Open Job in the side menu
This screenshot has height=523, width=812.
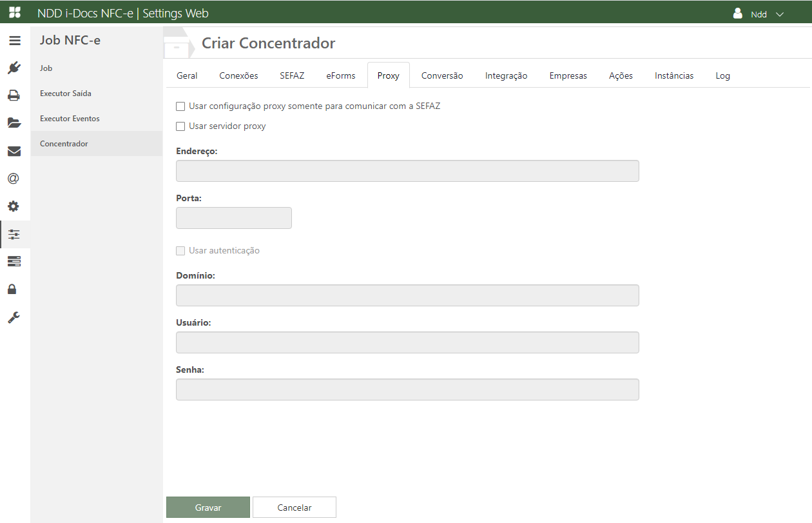coord(97,68)
